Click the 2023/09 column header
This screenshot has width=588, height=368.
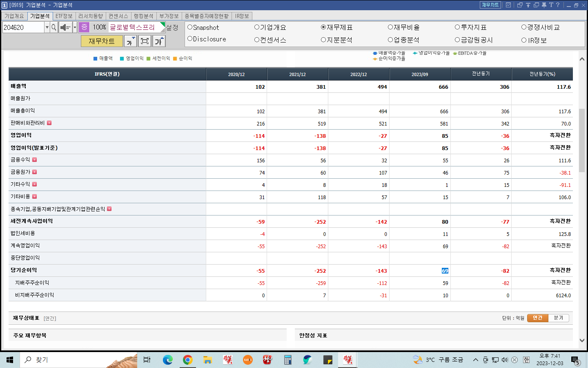pos(420,74)
